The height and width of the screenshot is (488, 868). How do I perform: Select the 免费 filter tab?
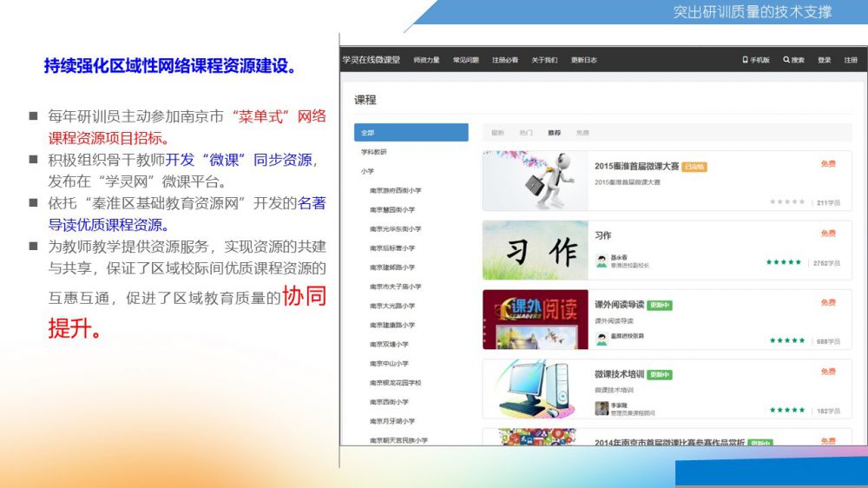click(x=582, y=133)
